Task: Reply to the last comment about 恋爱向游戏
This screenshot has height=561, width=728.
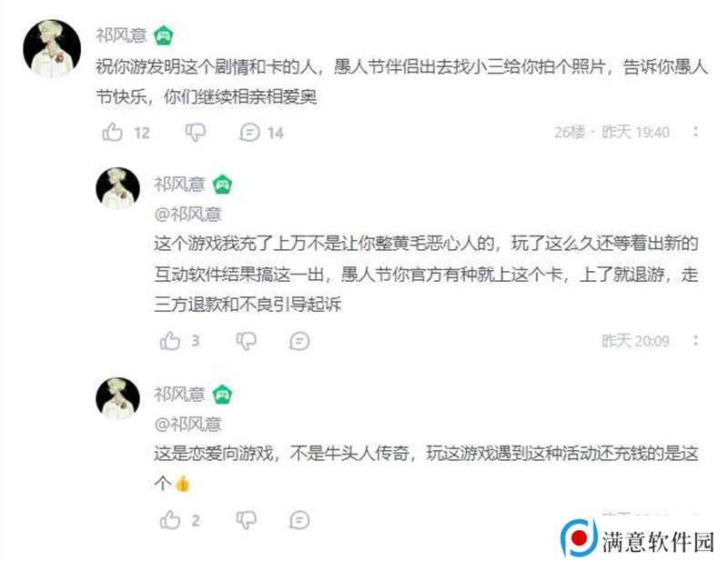Action: pos(299,520)
